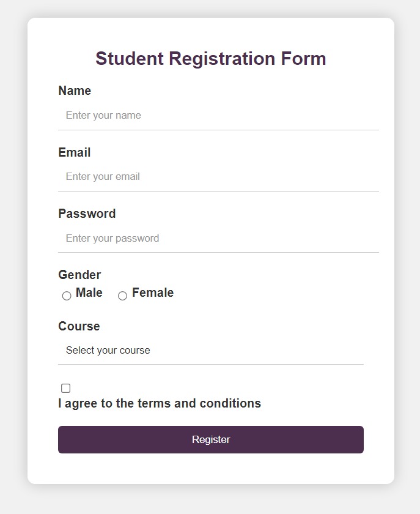Click the Course section label

(79, 326)
